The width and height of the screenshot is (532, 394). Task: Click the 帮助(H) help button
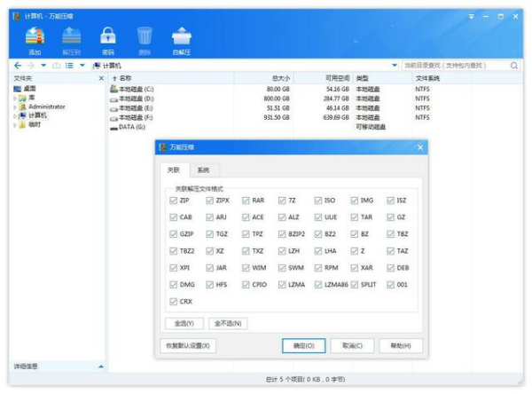coord(401,346)
